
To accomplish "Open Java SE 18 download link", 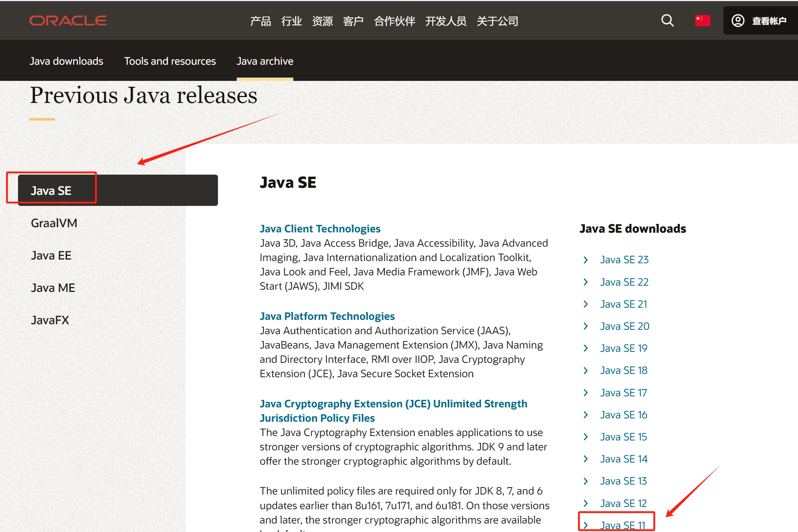I will (x=623, y=370).
